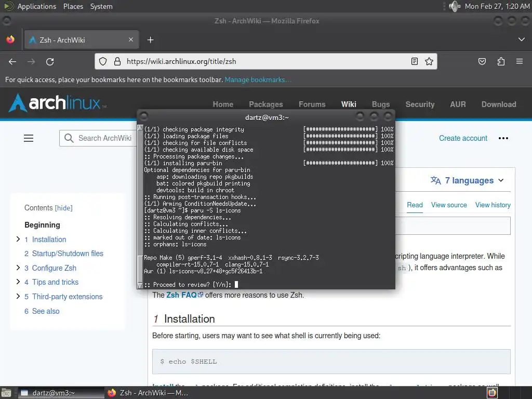Click the terminal window menu button
Screen dimensions: 532x399
143,117
